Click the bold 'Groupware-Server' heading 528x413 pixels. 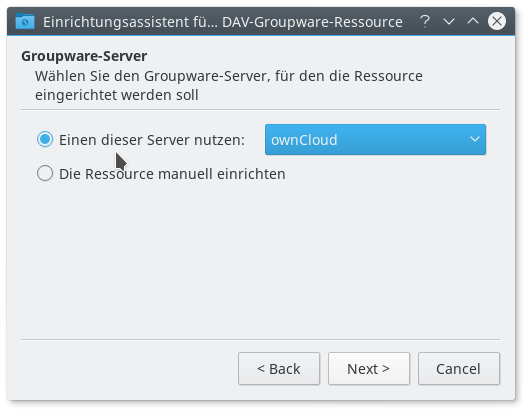(x=84, y=56)
